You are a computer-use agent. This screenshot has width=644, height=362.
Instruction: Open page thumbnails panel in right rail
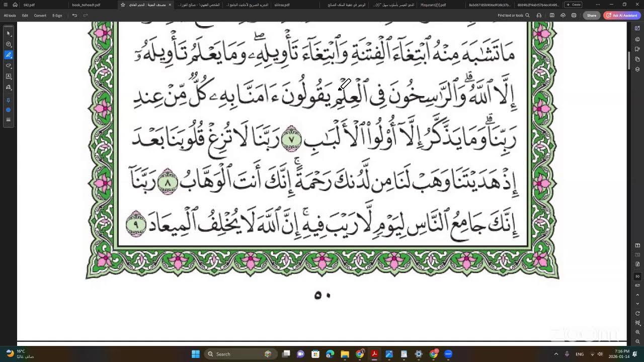[637, 59]
